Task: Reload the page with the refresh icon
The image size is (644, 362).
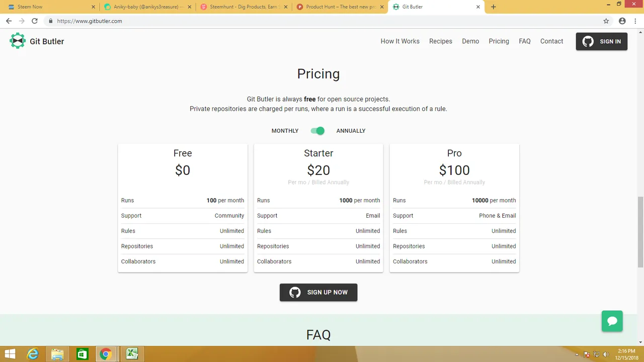Action: (35, 21)
